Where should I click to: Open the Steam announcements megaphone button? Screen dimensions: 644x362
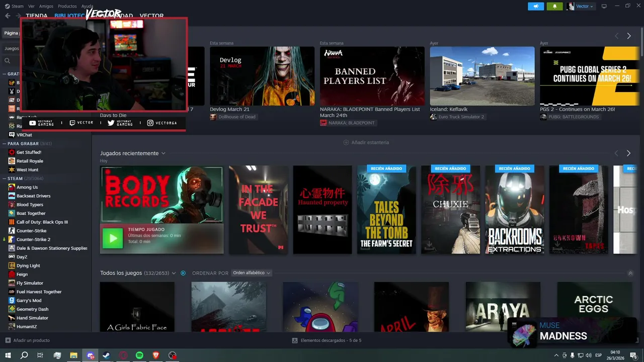click(536, 6)
